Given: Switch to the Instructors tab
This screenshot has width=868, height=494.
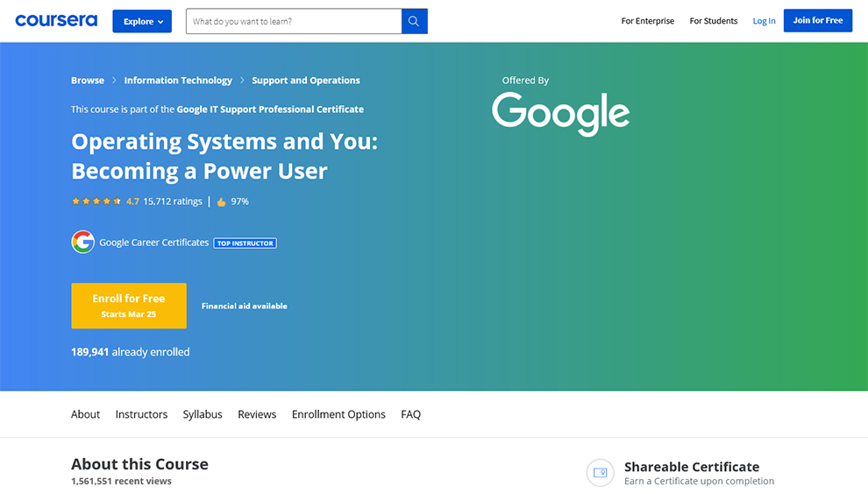Looking at the screenshot, I should [141, 414].
